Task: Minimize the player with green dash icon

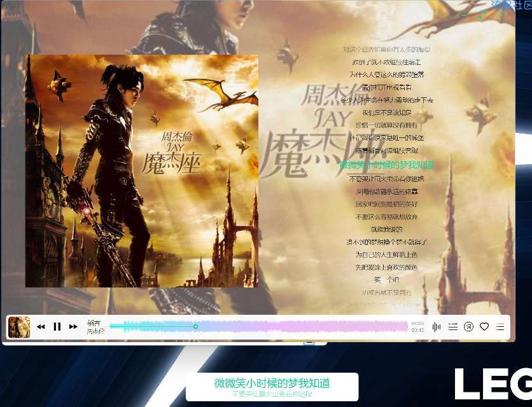Action: pyautogui.click(x=465, y=15)
